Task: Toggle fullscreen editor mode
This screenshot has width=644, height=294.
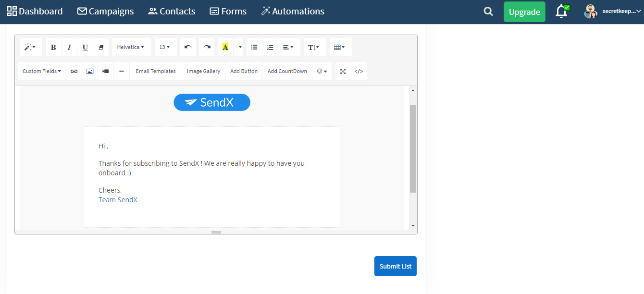Action: (x=343, y=71)
